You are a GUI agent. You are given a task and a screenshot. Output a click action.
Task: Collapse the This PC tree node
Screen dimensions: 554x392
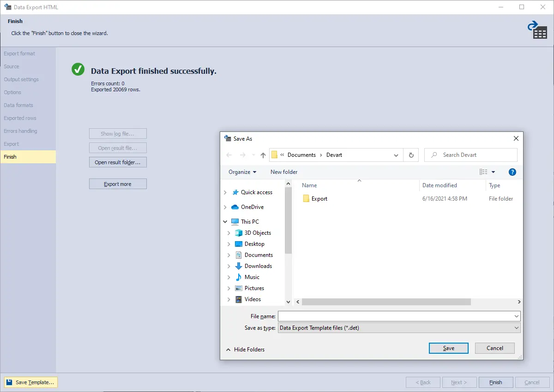tap(226, 221)
